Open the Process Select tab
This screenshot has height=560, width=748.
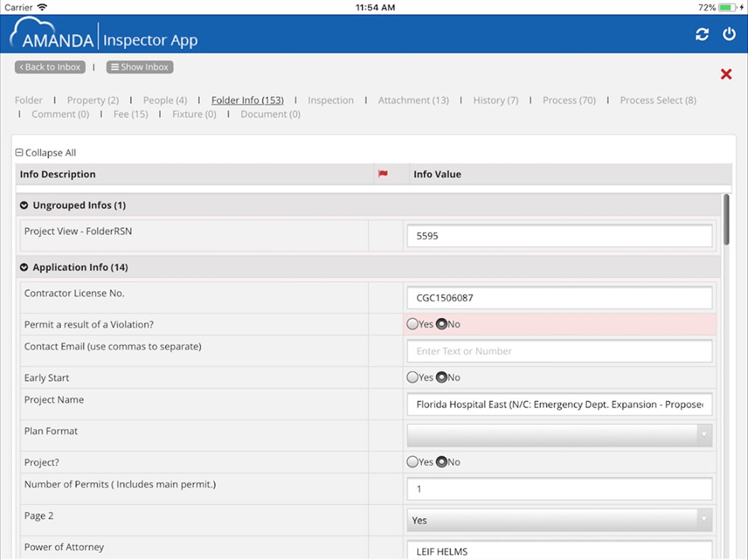point(657,100)
